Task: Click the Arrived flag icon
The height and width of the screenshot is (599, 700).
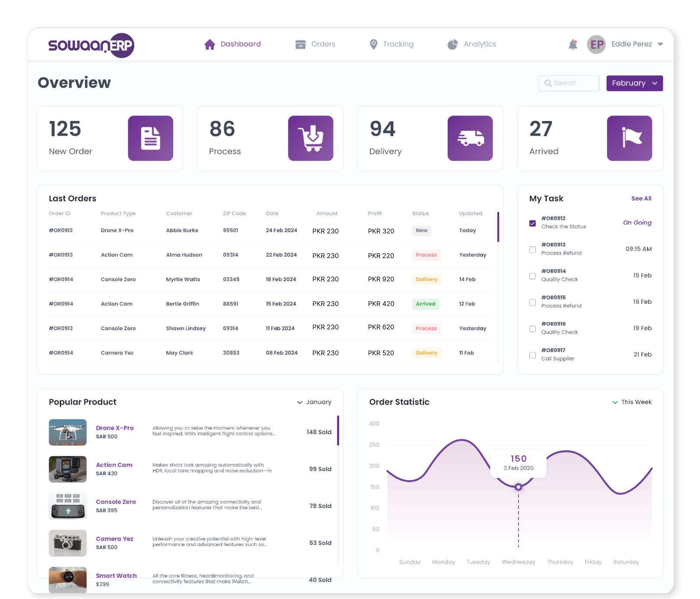Action: click(630, 138)
